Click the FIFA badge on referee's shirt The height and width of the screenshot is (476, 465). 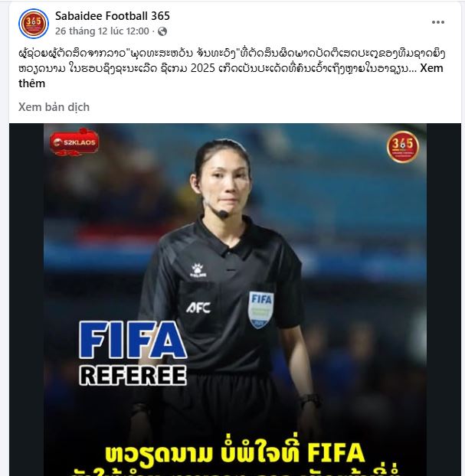click(x=260, y=310)
